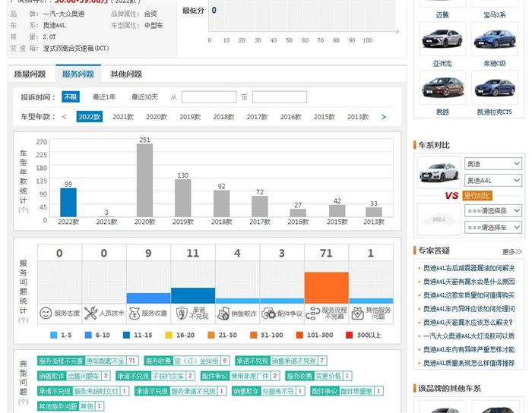
Task: Click the 其他服务问题 heart icon
Action: tap(357, 314)
